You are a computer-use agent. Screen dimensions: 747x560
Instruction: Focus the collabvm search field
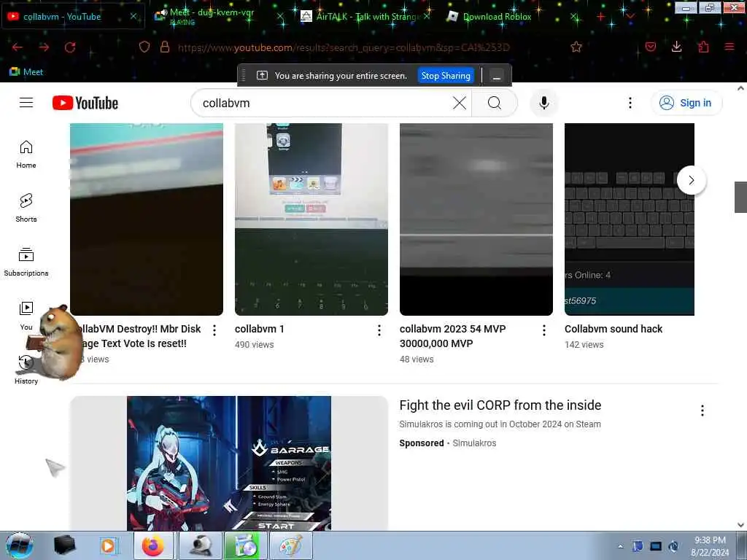[x=324, y=103]
